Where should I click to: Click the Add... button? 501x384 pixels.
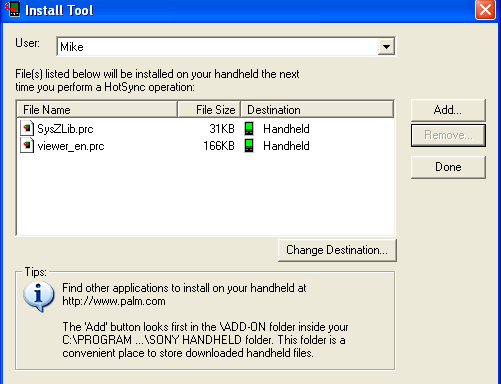tap(448, 110)
